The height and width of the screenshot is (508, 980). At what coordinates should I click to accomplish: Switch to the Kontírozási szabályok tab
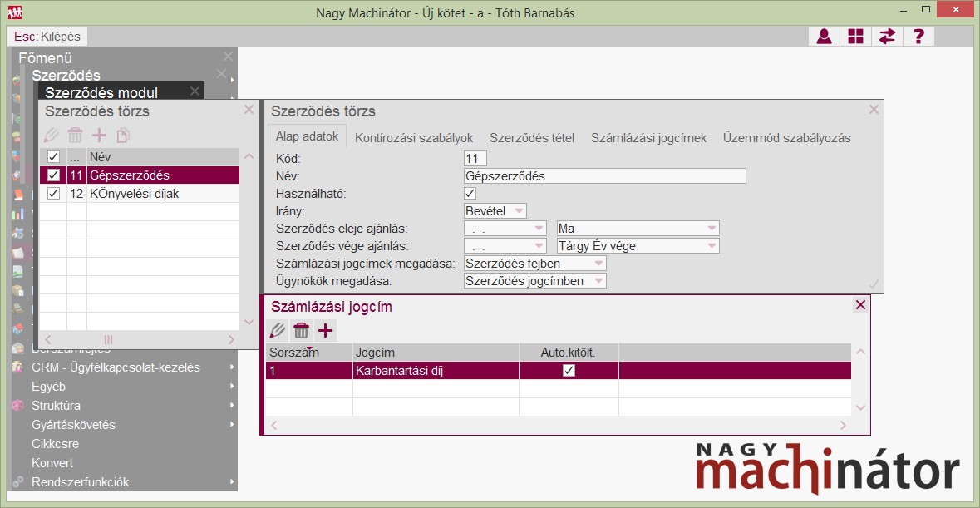coord(414,138)
